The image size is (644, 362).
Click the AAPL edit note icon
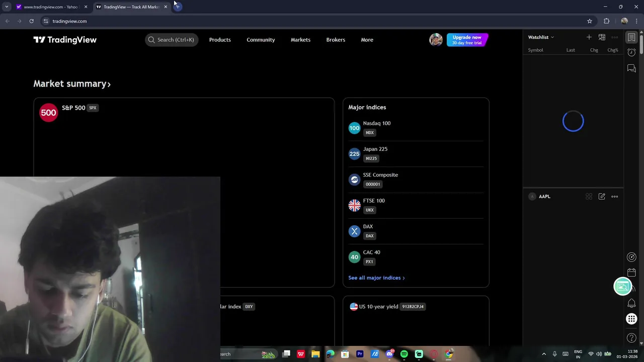tap(602, 197)
